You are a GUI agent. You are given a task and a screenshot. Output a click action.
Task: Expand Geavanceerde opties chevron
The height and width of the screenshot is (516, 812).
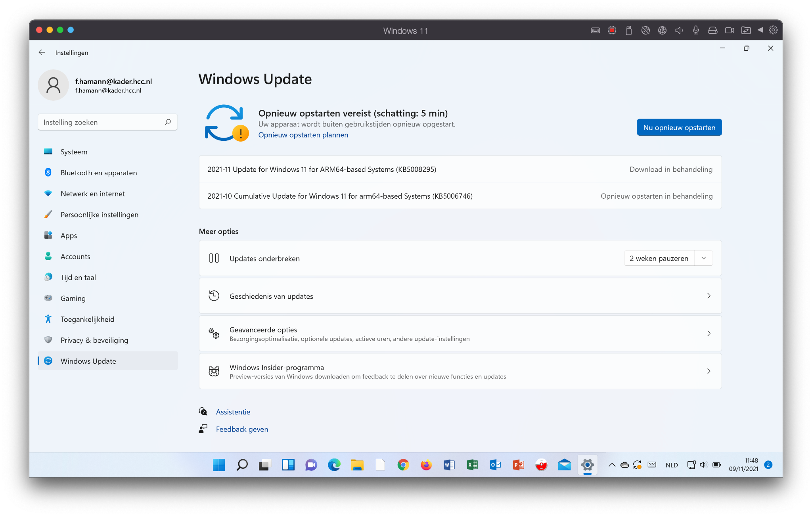709,333
